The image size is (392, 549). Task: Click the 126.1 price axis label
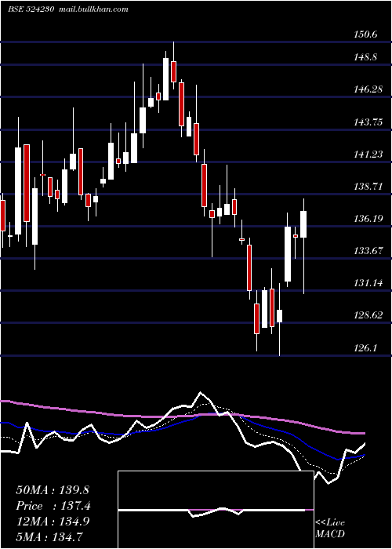click(x=365, y=347)
